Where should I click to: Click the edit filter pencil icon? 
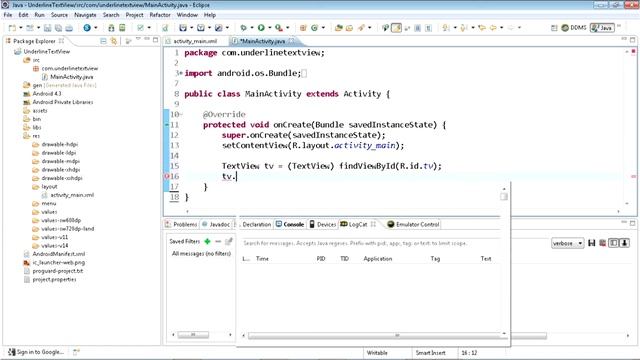[x=229, y=241]
